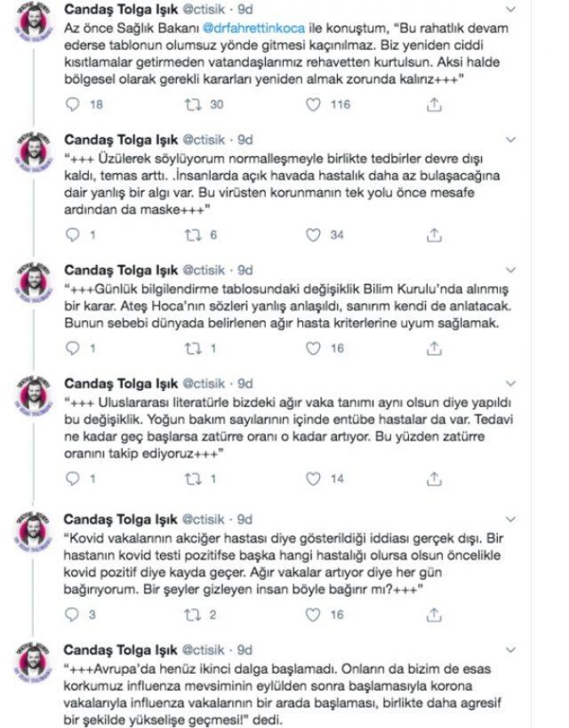Like the tweet with 34 likes
Image resolution: width=569 pixels, height=728 pixels.
pyautogui.click(x=313, y=235)
